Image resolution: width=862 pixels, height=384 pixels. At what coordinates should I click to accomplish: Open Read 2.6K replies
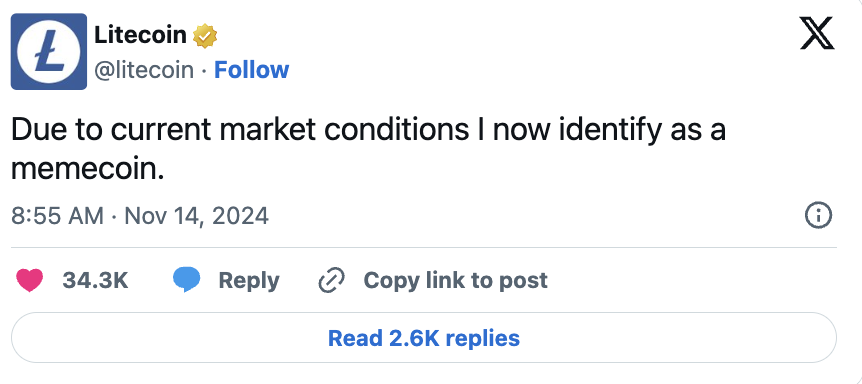click(424, 338)
